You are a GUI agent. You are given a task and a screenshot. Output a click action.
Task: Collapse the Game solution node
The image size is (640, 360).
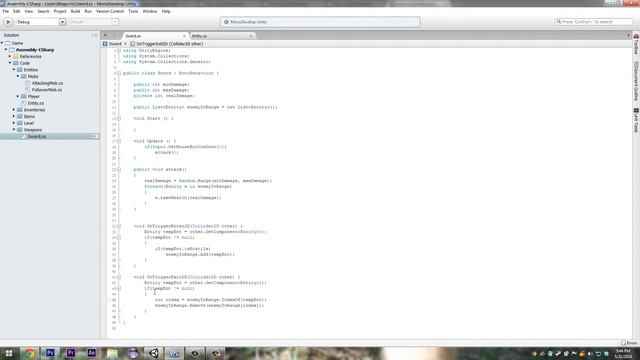point(2,43)
